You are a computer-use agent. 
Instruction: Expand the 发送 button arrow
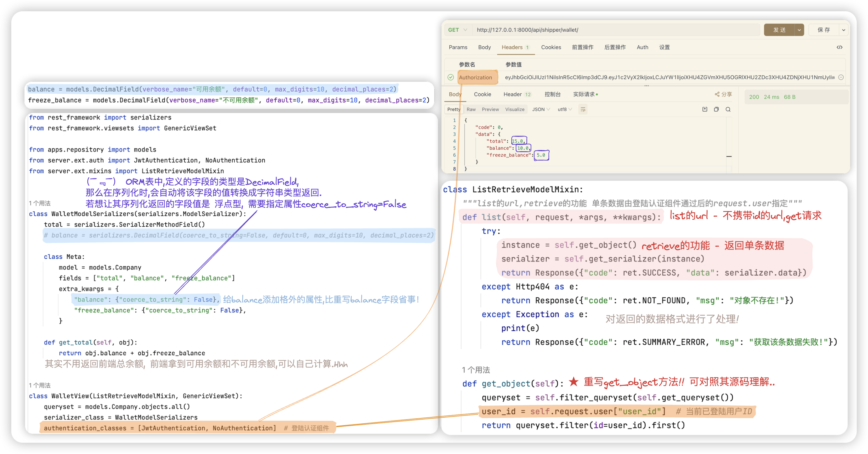point(799,30)
